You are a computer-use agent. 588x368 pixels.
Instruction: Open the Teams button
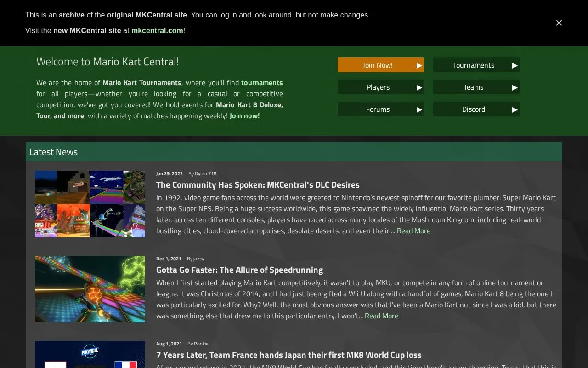coord(476,87)
